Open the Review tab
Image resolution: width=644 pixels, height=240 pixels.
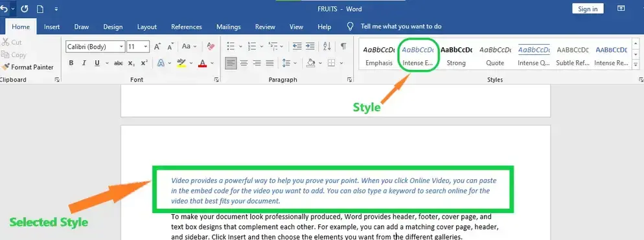click(265, 27)
